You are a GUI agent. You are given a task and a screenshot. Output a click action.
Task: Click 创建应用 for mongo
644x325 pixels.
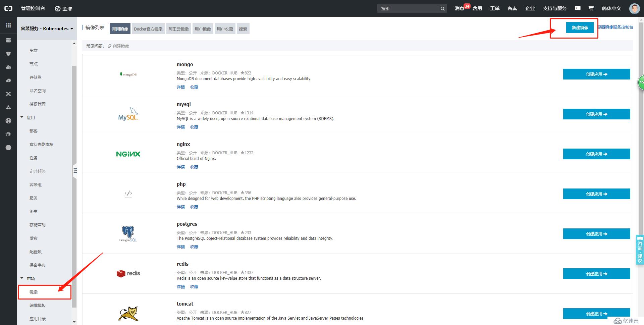596,74
